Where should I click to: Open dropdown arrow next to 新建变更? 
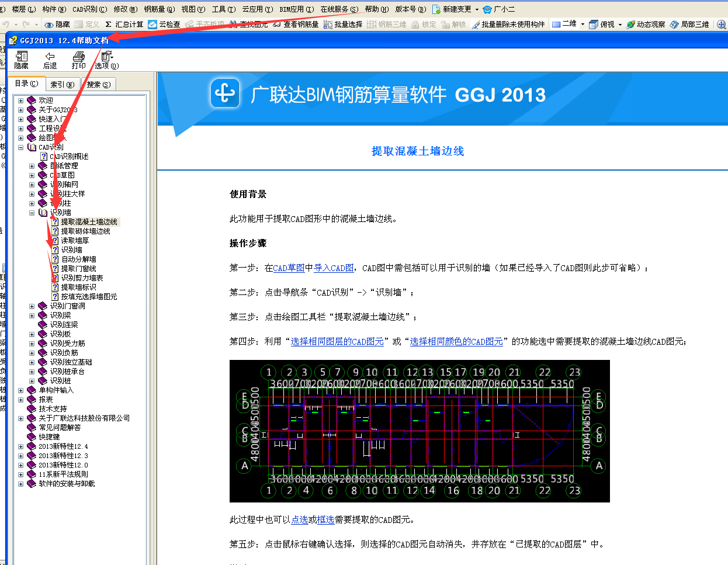point(477,9)
